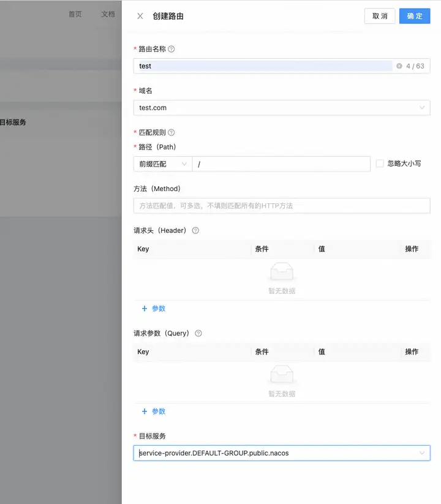This screenshot has height=504, width=441.
Task: Open the 方法 (Method) multi-select field
Action: [x=282, y=206]
